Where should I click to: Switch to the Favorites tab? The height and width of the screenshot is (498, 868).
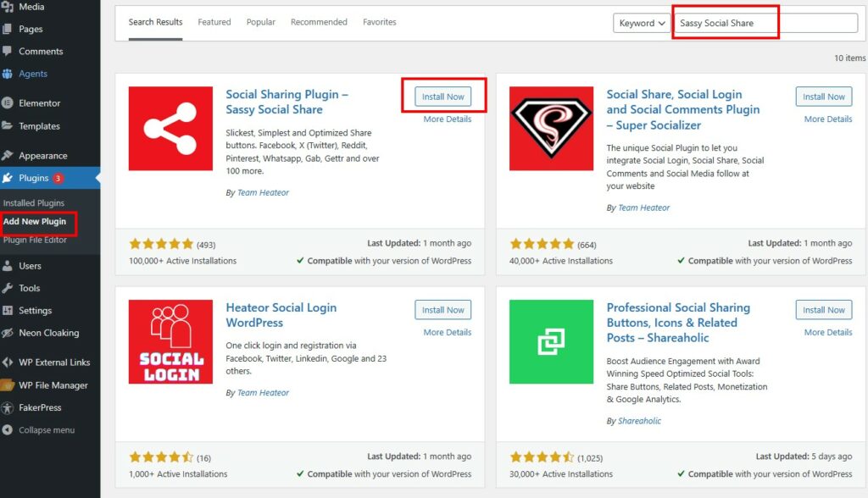pyautogui.click(x=380, y=22)
